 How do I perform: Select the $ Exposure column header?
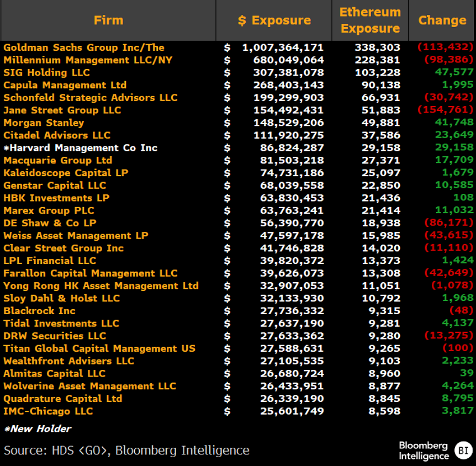pos(274,20)
